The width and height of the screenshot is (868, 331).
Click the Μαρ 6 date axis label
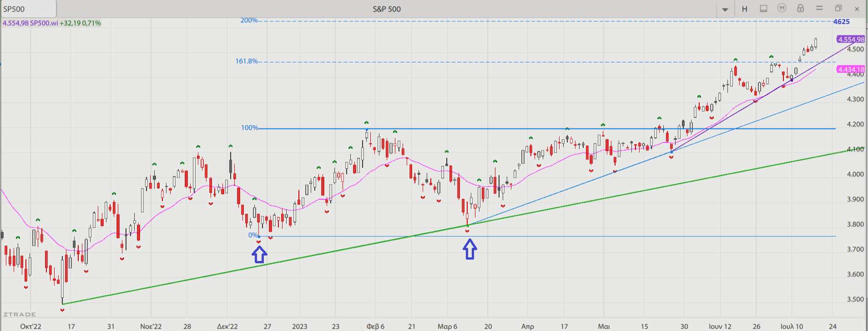pyautogui.click(x=448, y=326)
